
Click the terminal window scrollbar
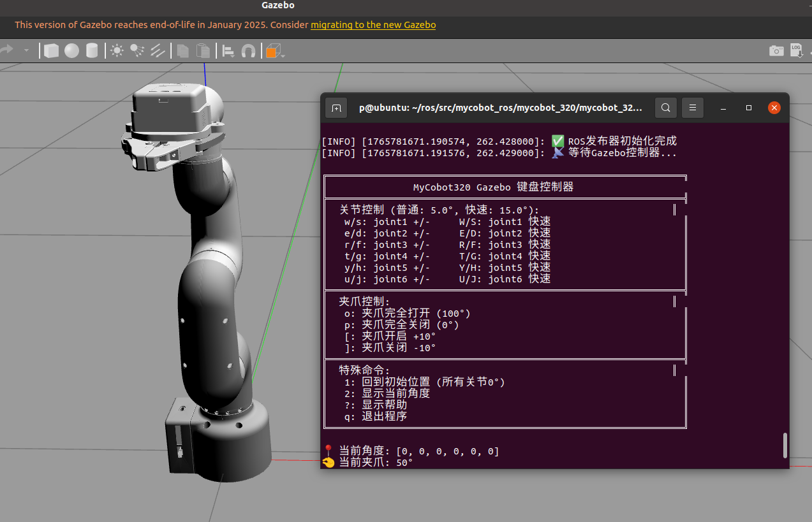coord(785,445)
